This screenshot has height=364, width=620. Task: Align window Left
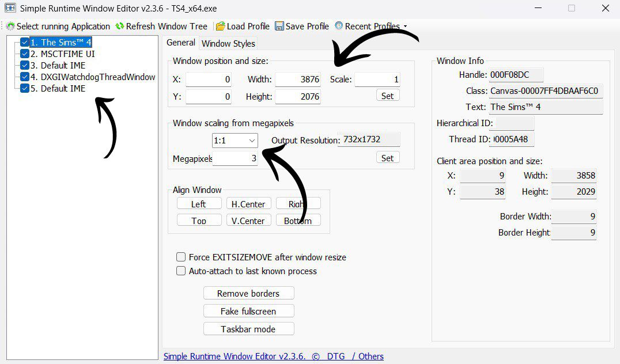(x=199, y=204)
